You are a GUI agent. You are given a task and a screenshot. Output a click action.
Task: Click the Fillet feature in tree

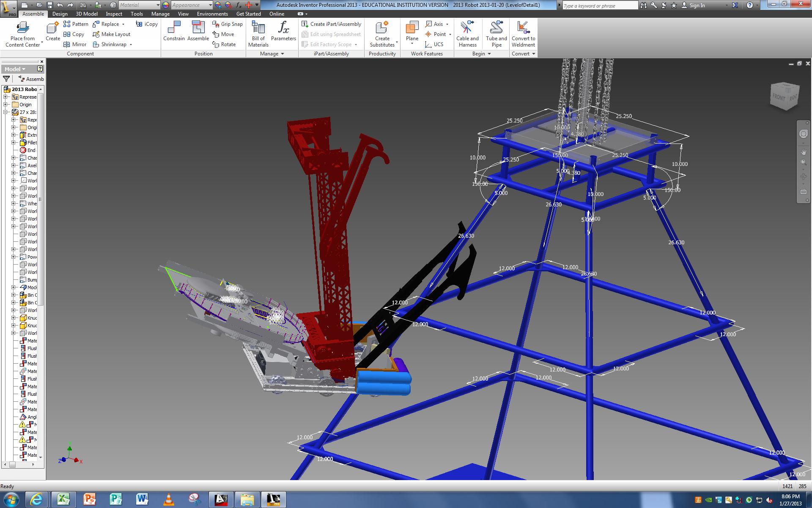click(x=28, y=143)
